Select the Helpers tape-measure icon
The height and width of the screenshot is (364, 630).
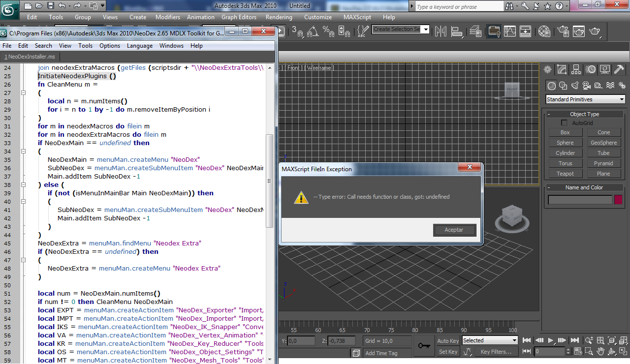(x=598, y=86)
